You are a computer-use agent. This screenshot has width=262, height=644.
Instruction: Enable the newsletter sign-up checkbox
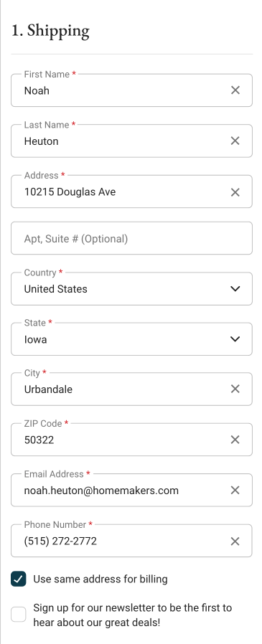pos(19,615)
